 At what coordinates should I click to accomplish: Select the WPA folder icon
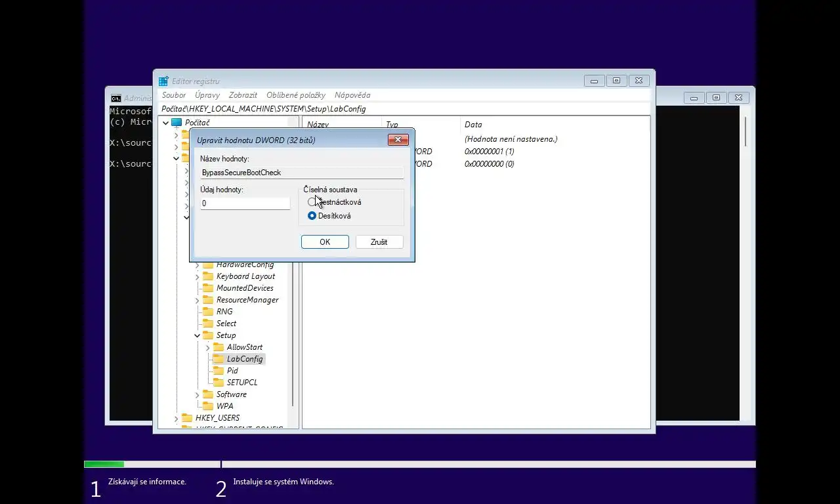pos(208,406)
